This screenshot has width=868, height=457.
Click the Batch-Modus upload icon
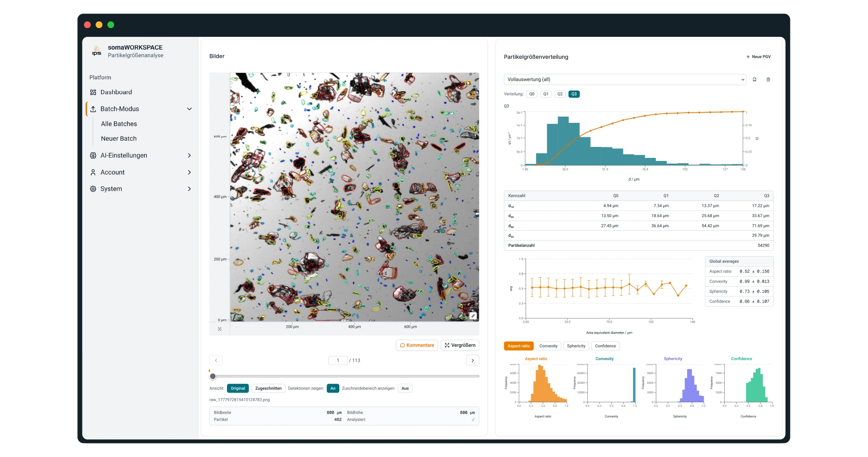click(x=93, y=109)
